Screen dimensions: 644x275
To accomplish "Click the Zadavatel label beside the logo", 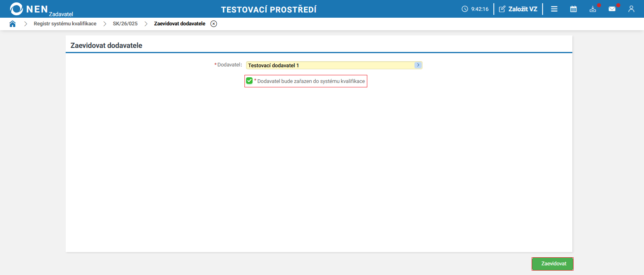I will tap(61, 14).
